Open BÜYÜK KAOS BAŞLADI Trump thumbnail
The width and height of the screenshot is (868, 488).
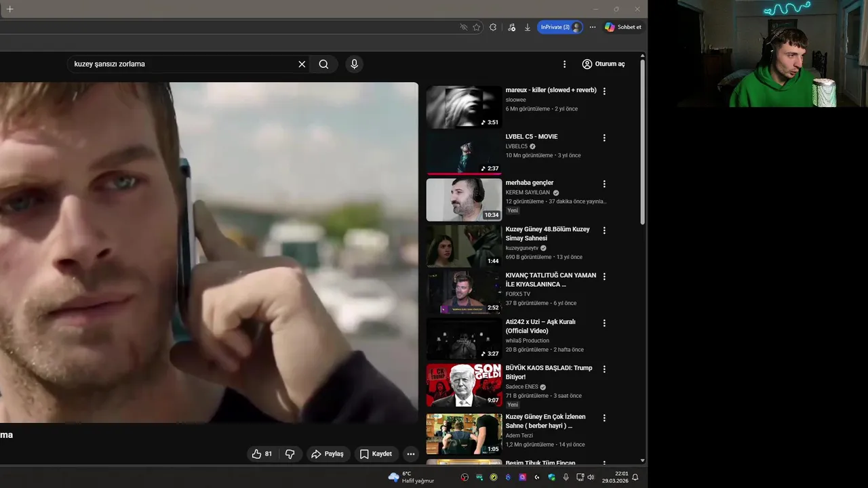pyautogui.click(x=464, y=385)
